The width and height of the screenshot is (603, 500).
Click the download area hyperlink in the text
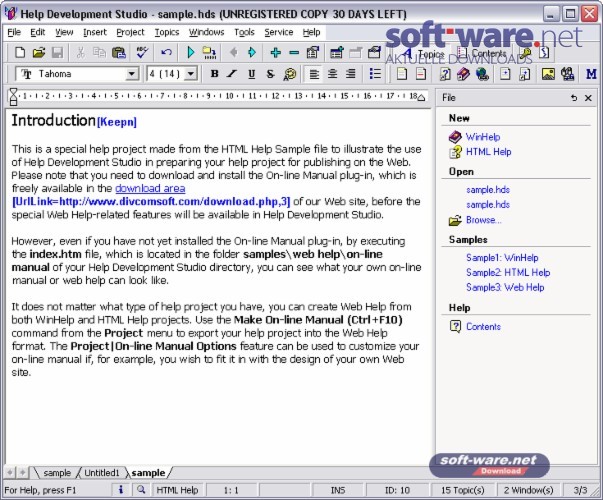[x=150, y=188]
